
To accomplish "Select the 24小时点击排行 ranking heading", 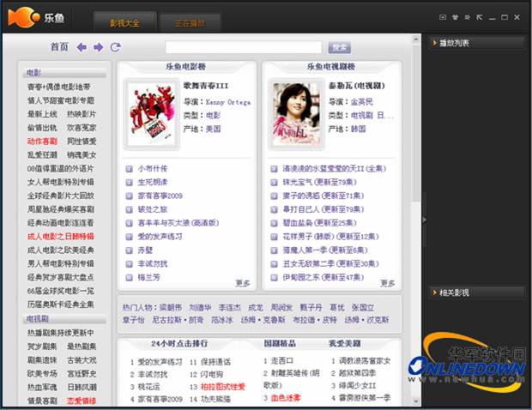I will (x=179, y=344).
